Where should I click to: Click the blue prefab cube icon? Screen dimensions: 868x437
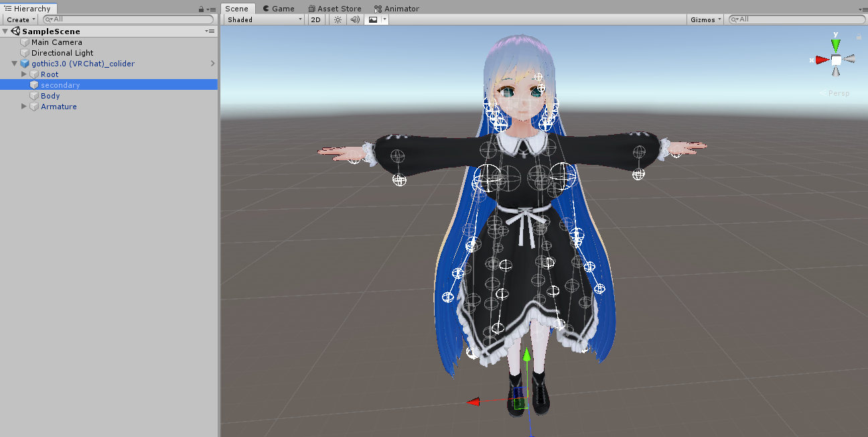coord(25,64)
